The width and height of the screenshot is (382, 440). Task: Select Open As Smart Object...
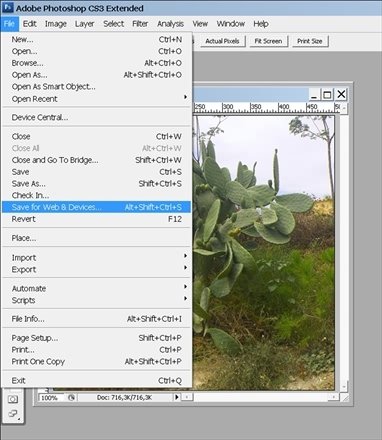coord(97,87)
